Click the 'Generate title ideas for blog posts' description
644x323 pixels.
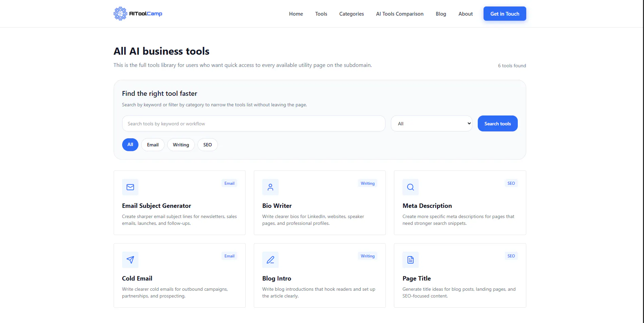point(459,292)
